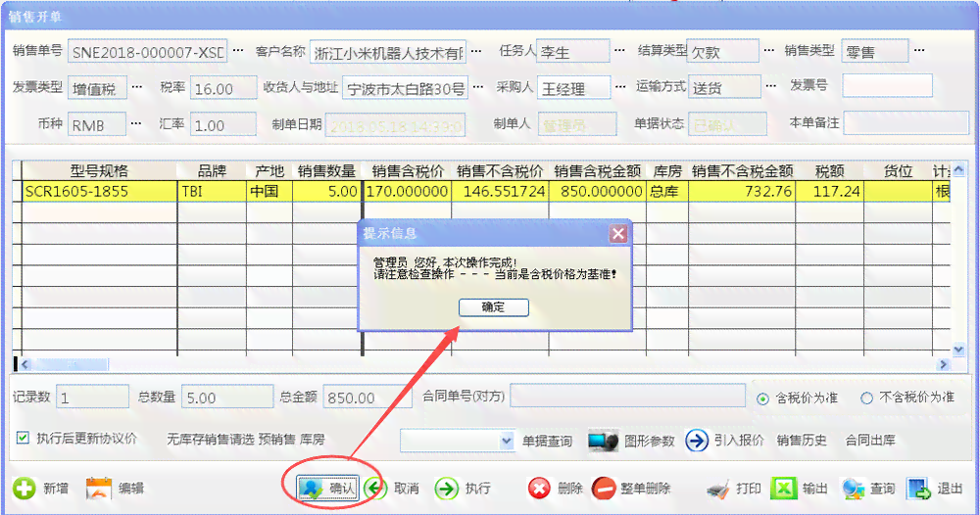The width and height of the screenshot is (980, 515).
Task: Select the 不含税价为准 radio option
Action: [866, 398]
